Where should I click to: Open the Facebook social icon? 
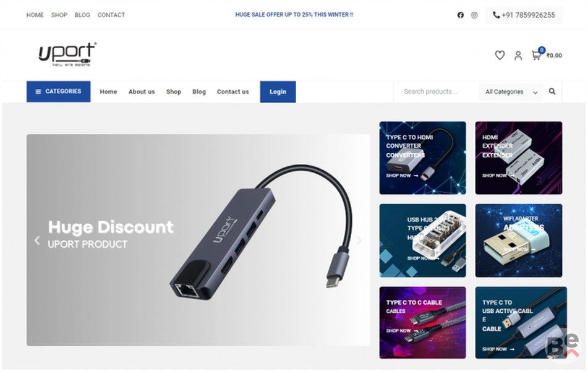coord(460,15)
